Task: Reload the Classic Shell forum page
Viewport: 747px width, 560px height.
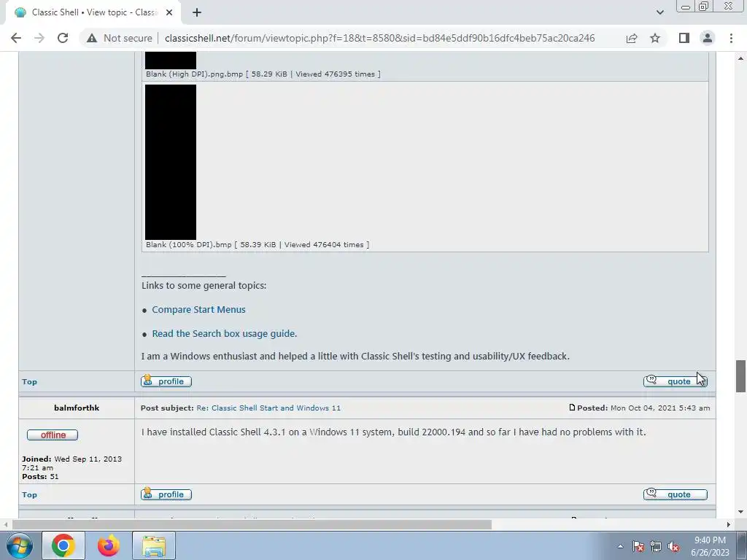Action: point(63,38)
